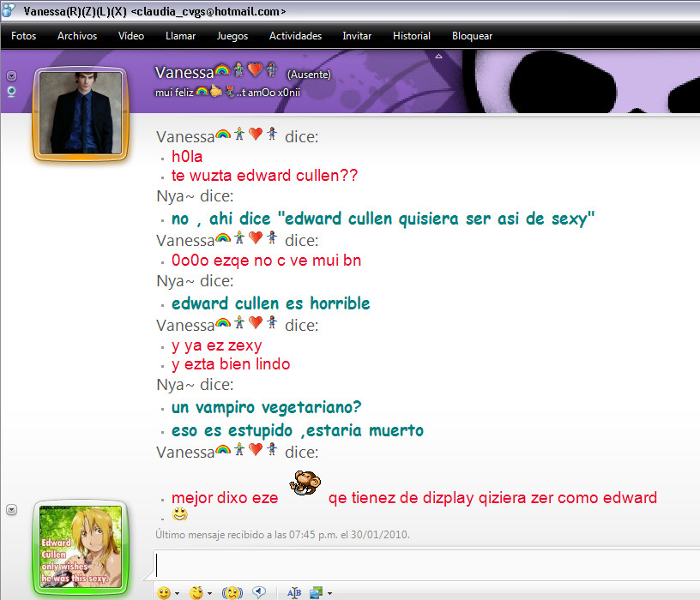Screen dimensions: 700x600
Task: Open the Fotos menu
Action: pos(24,36)
